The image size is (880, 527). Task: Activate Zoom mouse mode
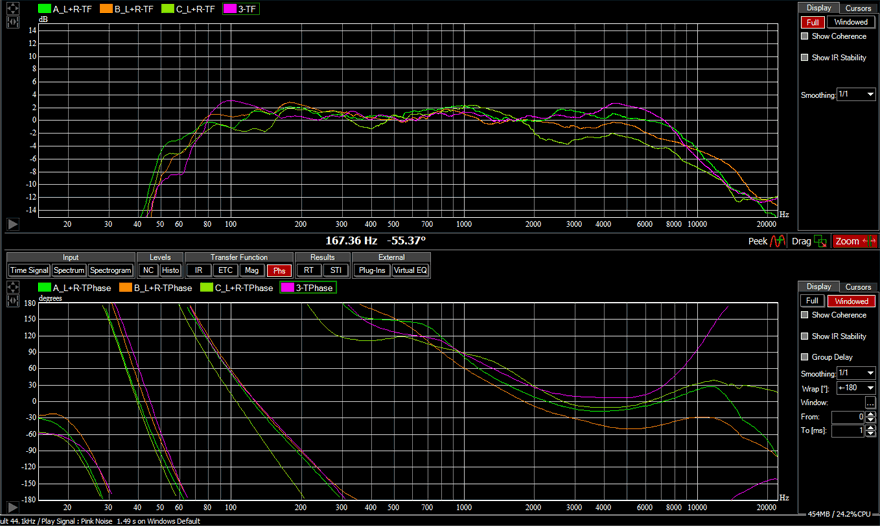coord(854,241)
